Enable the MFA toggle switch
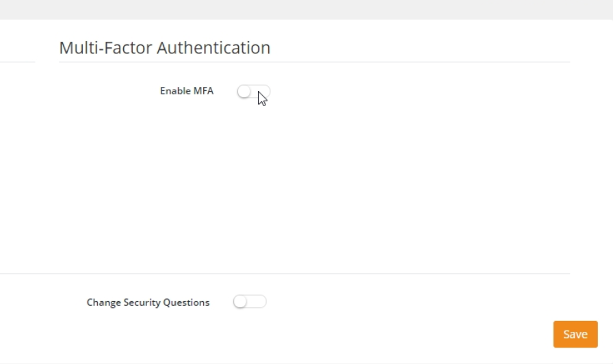The width and height of the screenshot is (613, 364). [x=254, y=92]
